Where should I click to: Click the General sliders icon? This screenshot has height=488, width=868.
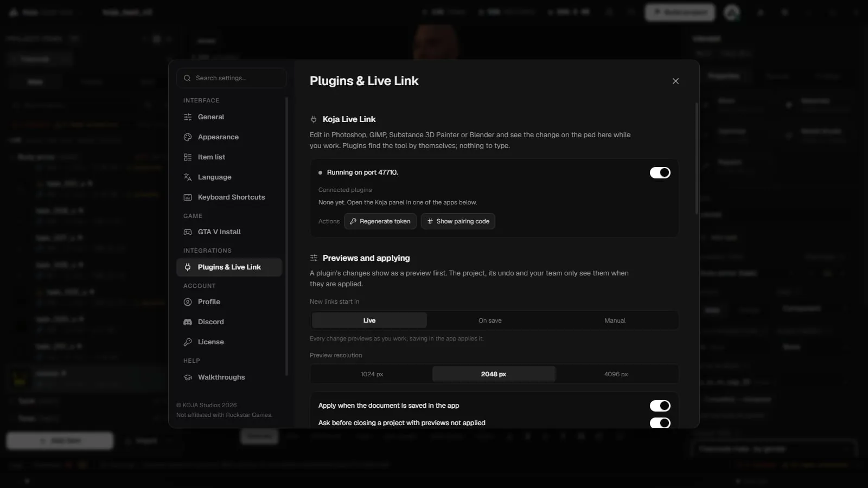tap(188, 117)
